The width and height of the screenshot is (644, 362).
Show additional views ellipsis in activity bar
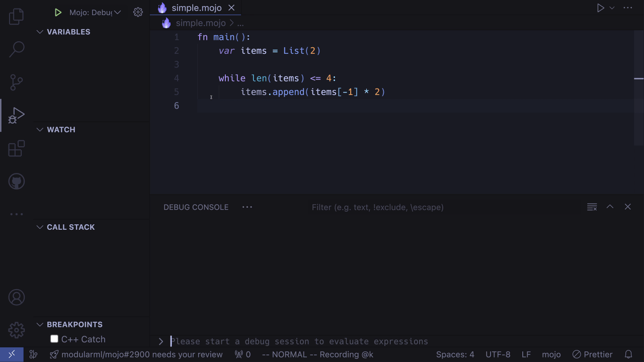click(17, 214)
